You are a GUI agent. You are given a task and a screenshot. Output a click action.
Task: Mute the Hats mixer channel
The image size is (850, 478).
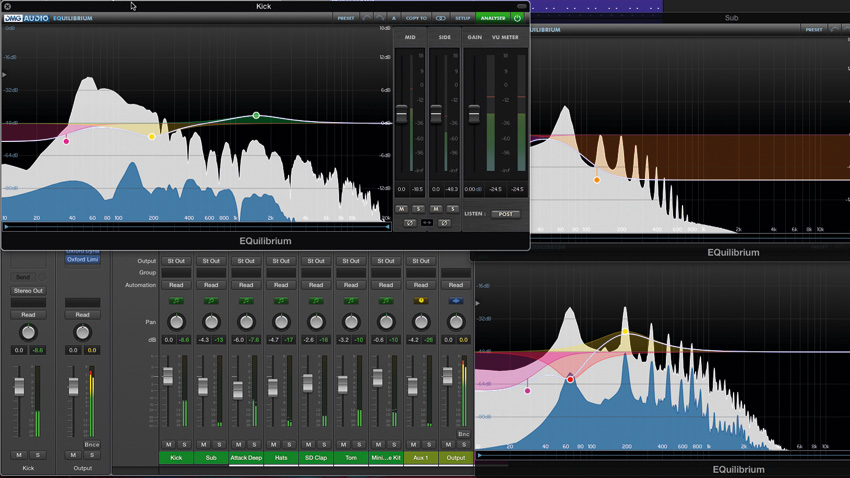click(x=273, y=444)
